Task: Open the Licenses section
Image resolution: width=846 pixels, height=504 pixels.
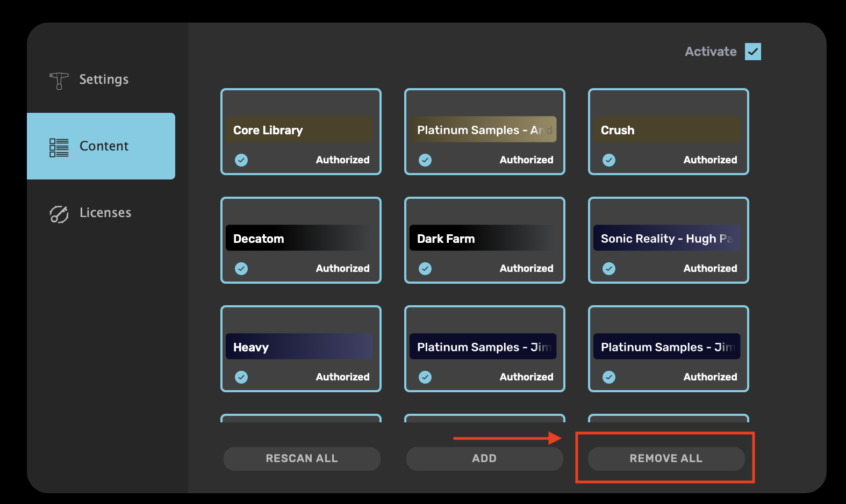Action: click(101, 213)
